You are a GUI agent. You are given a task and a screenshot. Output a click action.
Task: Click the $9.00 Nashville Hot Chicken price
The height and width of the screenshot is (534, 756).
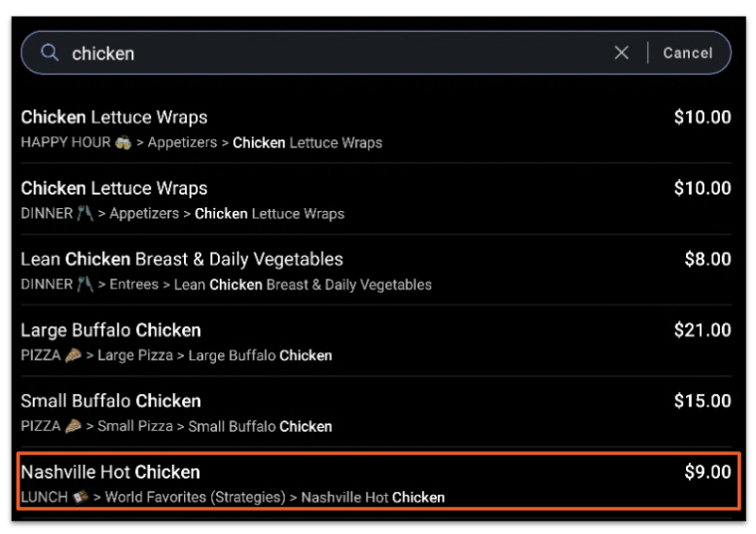coord(707,473)
